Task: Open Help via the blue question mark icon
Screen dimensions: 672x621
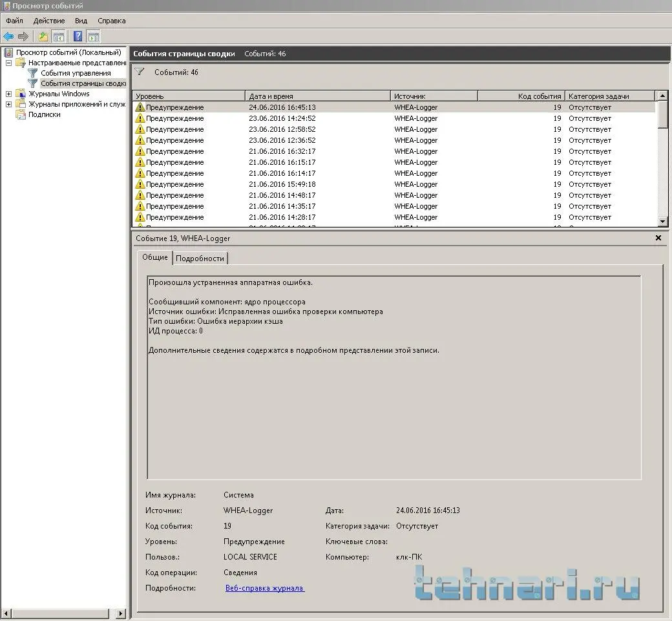Action: [x=78, y=36]
